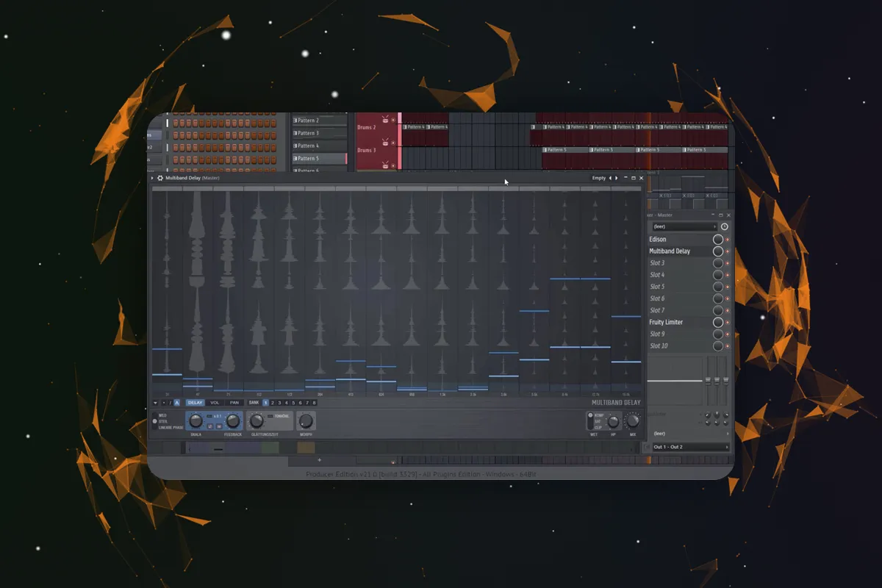Select bank 2
Viewport: 882px width, 588px height.
click(273, 403)
